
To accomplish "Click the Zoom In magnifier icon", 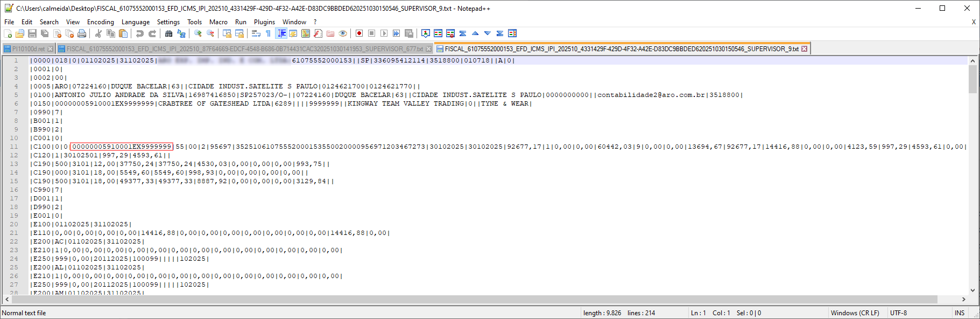I will tap(198, 33).
